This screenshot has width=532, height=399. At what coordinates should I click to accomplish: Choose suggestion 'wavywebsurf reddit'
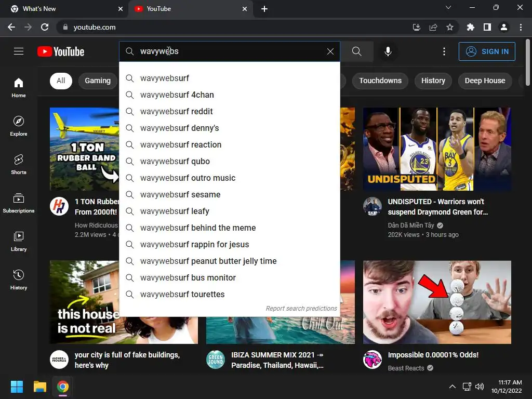pyautogui.click(x=230, y=112)
